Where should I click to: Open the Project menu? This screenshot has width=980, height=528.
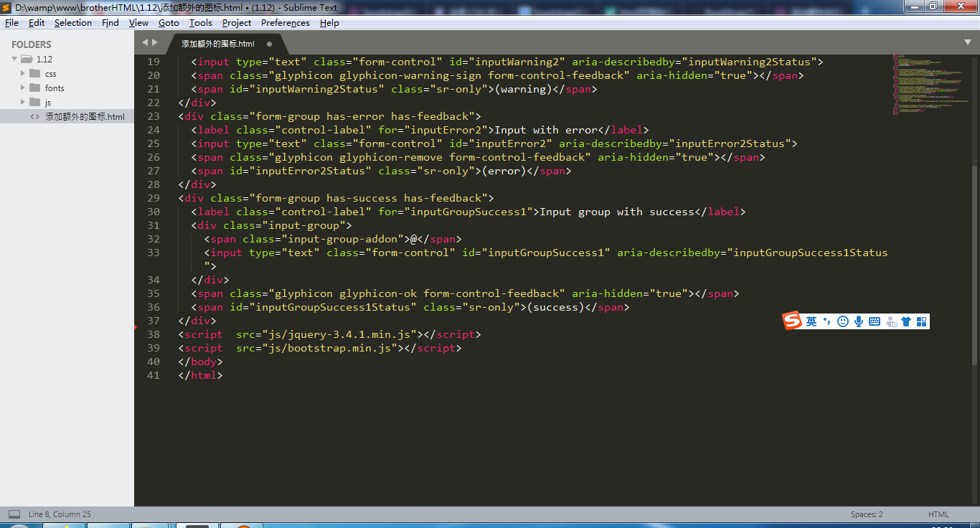237,23
